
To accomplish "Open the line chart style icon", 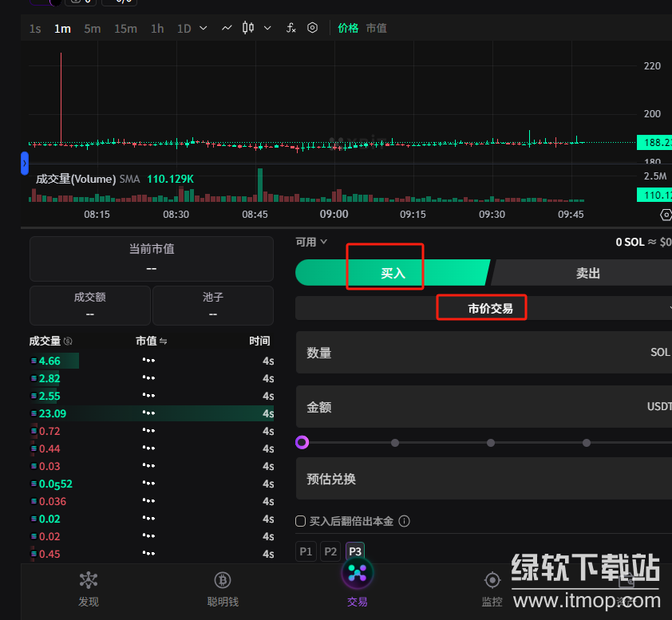I will point(227,28).
